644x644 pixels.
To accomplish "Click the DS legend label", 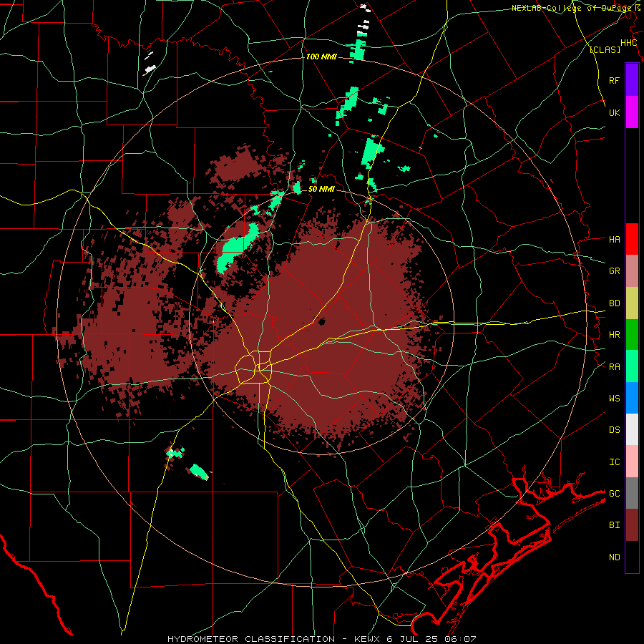I will click(614, 430).
